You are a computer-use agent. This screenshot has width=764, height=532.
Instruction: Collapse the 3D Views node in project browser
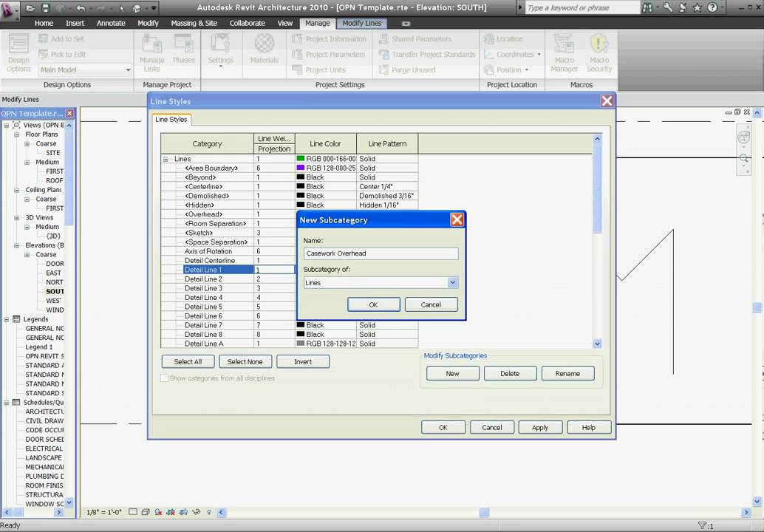[x=16, y=218]
